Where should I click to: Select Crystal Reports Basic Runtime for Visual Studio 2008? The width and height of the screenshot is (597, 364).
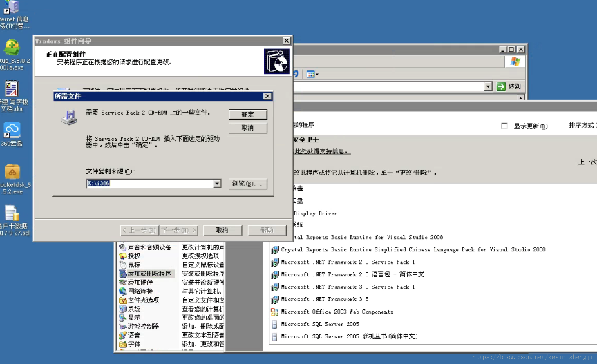click(368, 237)
